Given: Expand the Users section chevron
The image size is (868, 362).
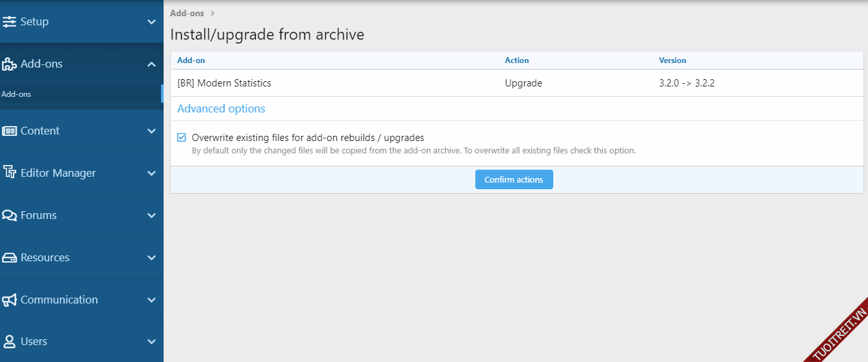Looking at the screenshot, I should [x=151, y=341].
